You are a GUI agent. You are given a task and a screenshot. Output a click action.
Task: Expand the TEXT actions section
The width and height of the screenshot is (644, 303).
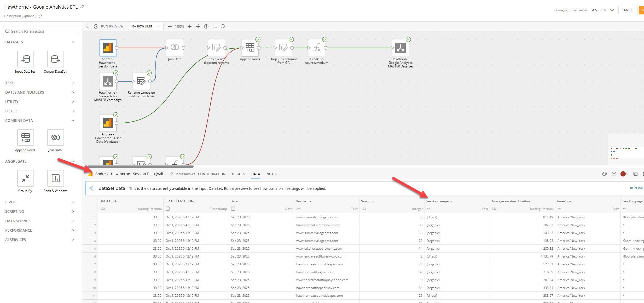(40, 83)
